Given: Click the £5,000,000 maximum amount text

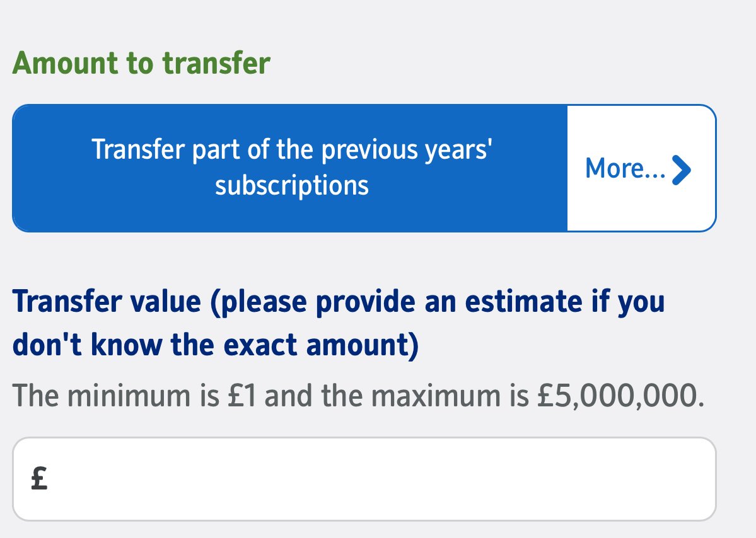Looking at the screenshot, I should coord(619,396).
